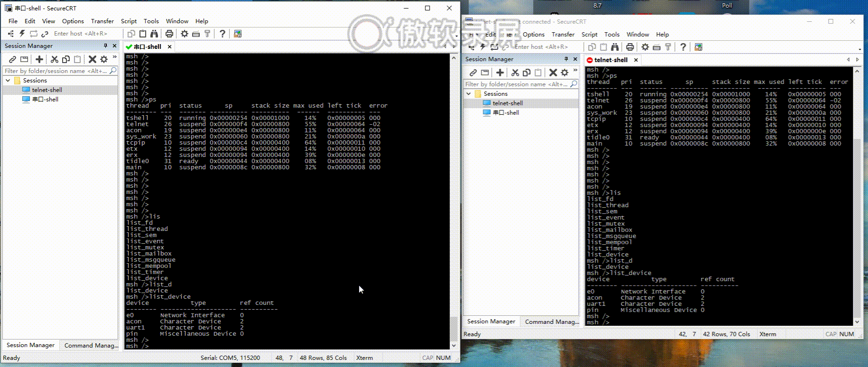The image size is (868, 367).
Task: Click Session Manager toolbar icon in 串口-shell window
Action: (x=11, y=34)
